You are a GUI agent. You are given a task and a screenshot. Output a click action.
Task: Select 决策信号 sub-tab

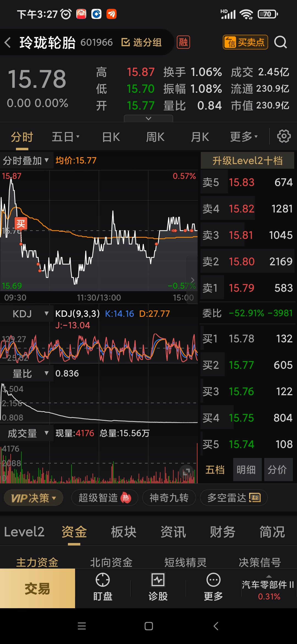(260, 562)
